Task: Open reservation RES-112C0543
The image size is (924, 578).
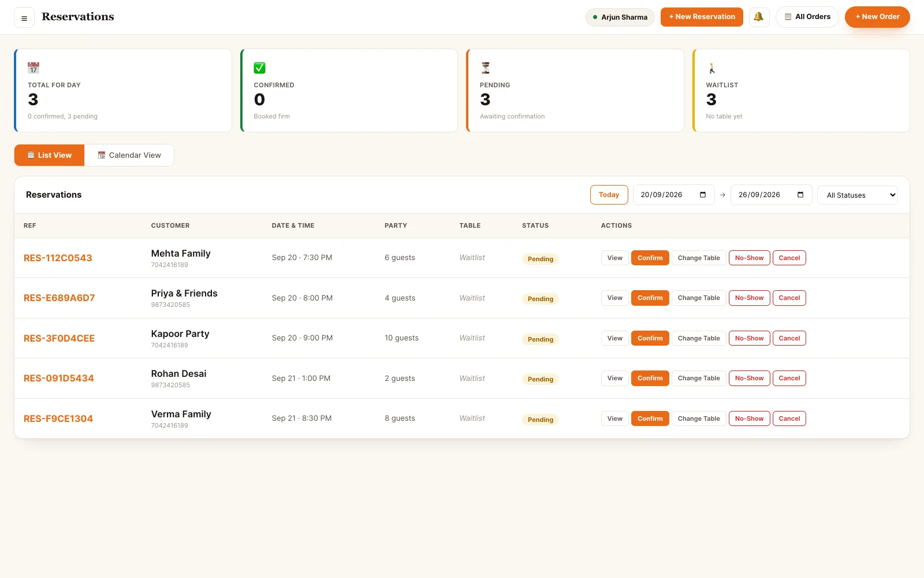Action: click(x=58, y=258)
